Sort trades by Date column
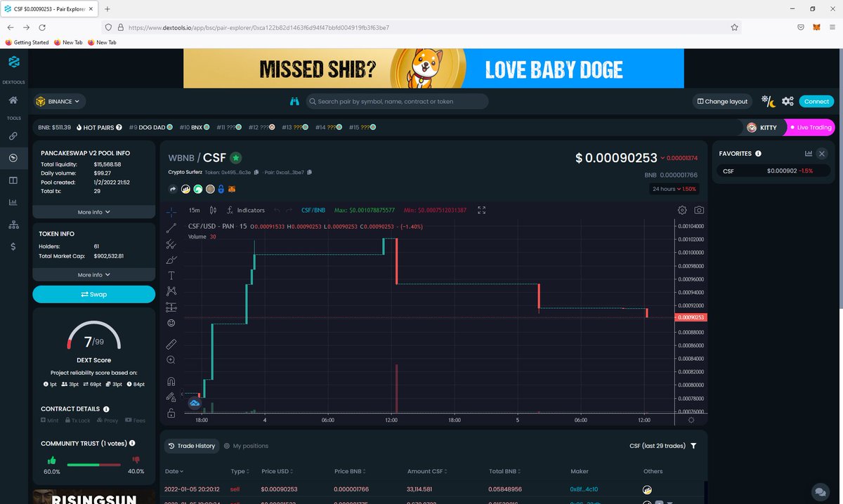Image resolution: width=843 pixels, height=504 pixels. point(174,471)
